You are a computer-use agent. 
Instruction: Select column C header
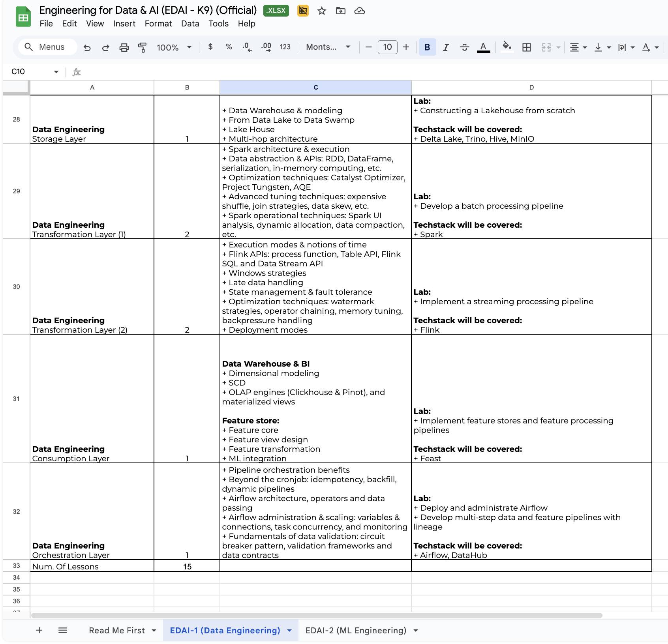point(315,87)
